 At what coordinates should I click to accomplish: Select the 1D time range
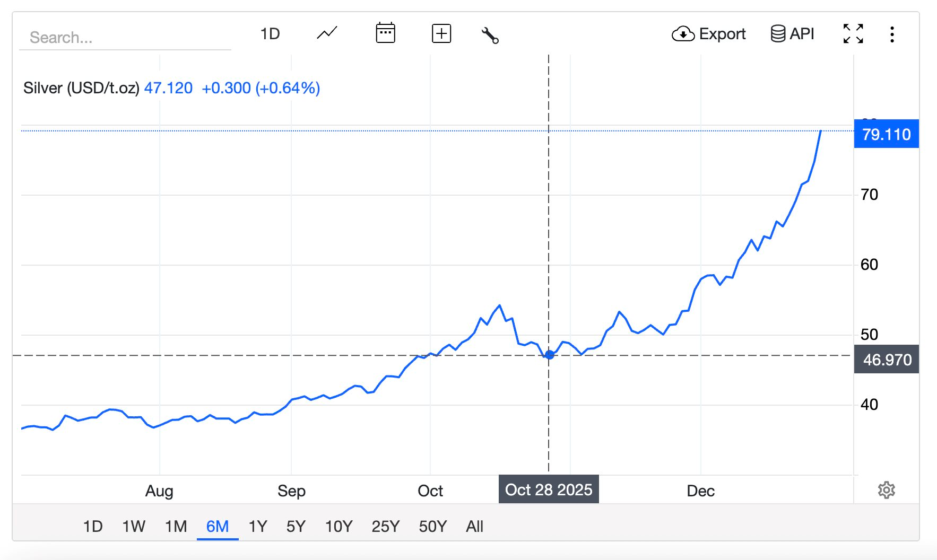point(93,527)
